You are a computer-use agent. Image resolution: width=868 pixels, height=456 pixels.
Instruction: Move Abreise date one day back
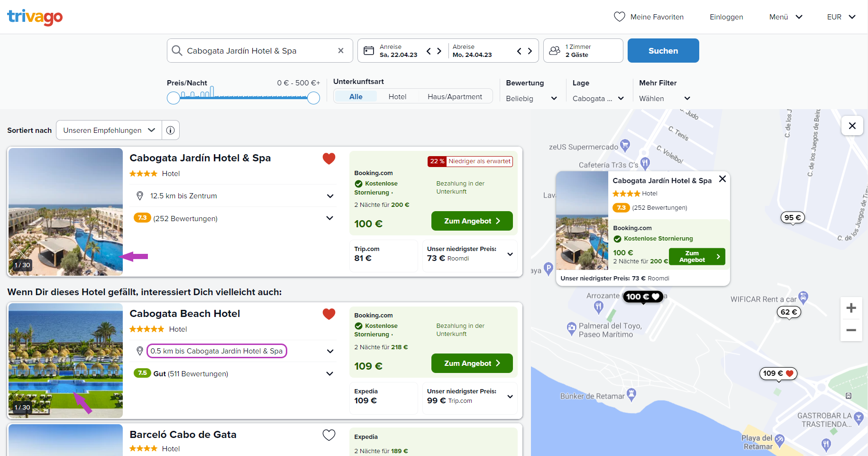pyautogui.click(x=519, y=51)
